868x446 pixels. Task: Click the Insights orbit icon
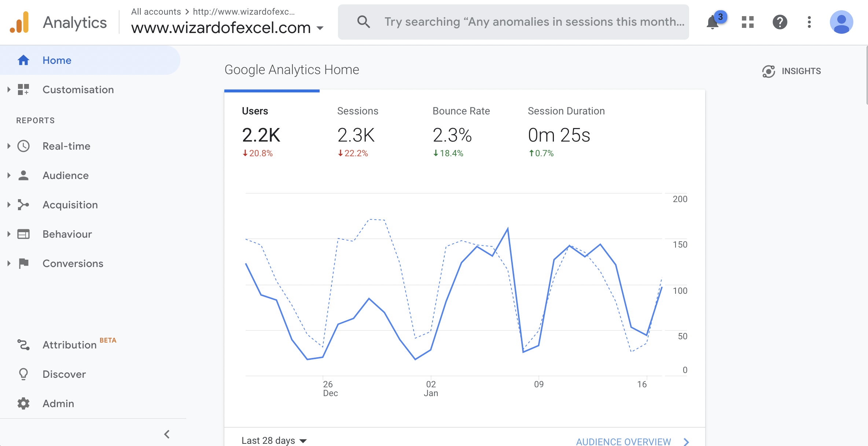768,71
